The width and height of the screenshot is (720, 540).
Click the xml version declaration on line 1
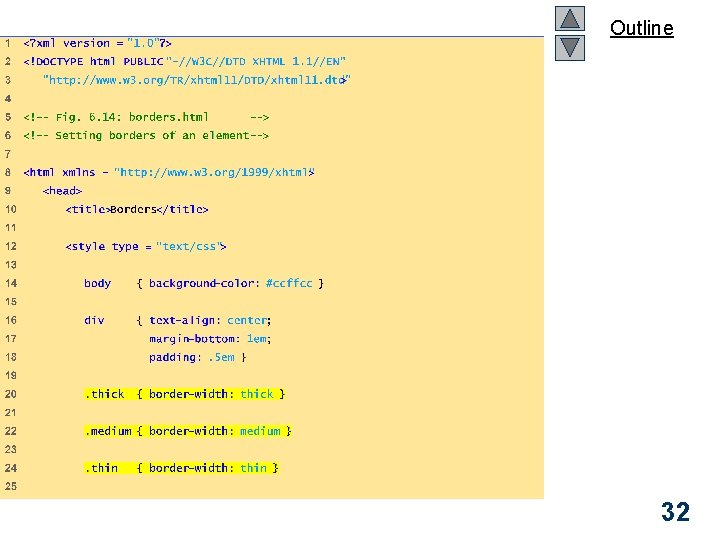[x=97, y=43]
